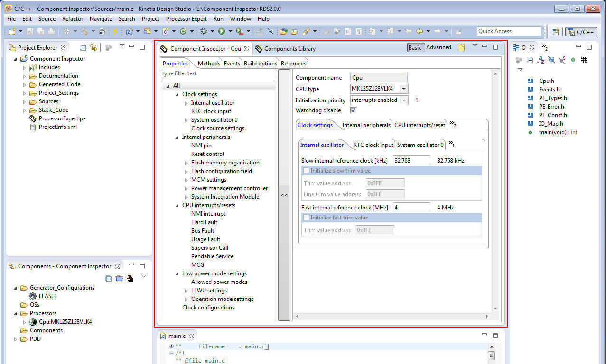Viewport: 606px width, 364px height.
Task: Open the Methods tab
Action: click(209, 63)
